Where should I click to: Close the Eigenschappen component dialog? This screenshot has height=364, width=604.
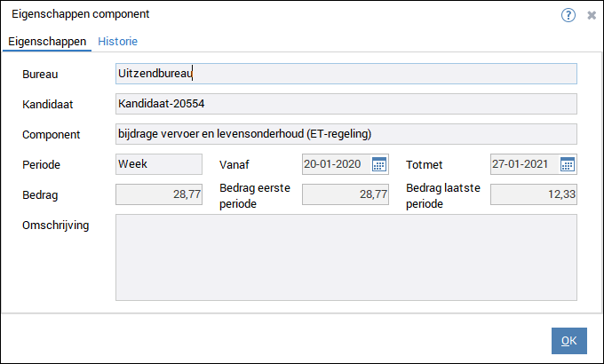coord(592,15)
